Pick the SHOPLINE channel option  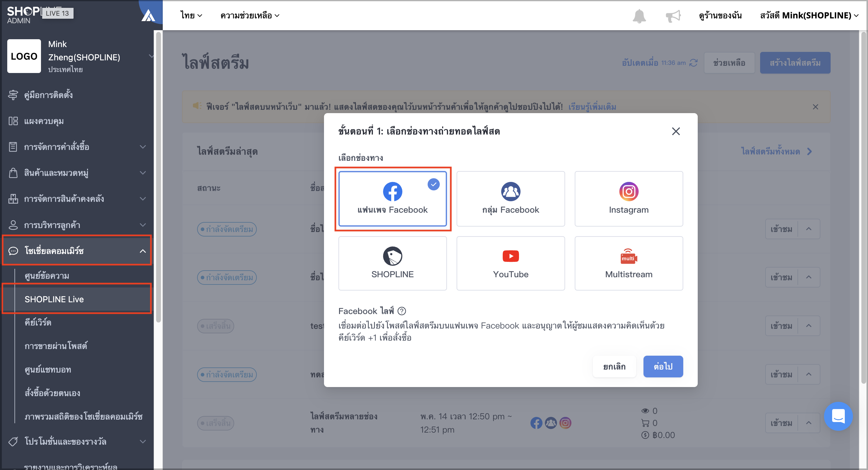tap(392, 263)
